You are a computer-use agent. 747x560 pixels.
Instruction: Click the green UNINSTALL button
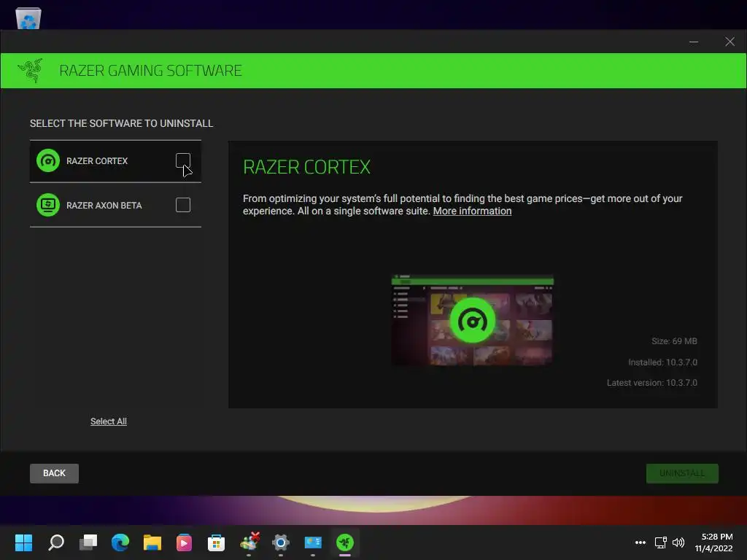(x=682, y=473)
